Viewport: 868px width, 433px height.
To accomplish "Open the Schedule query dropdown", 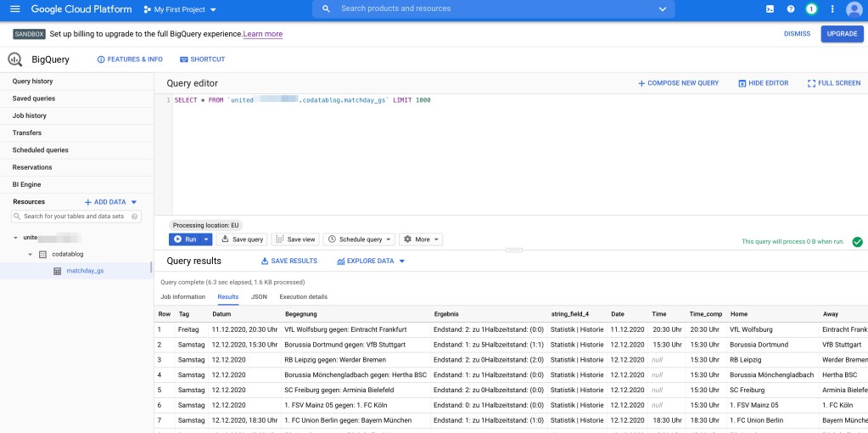I will [359, 239].
